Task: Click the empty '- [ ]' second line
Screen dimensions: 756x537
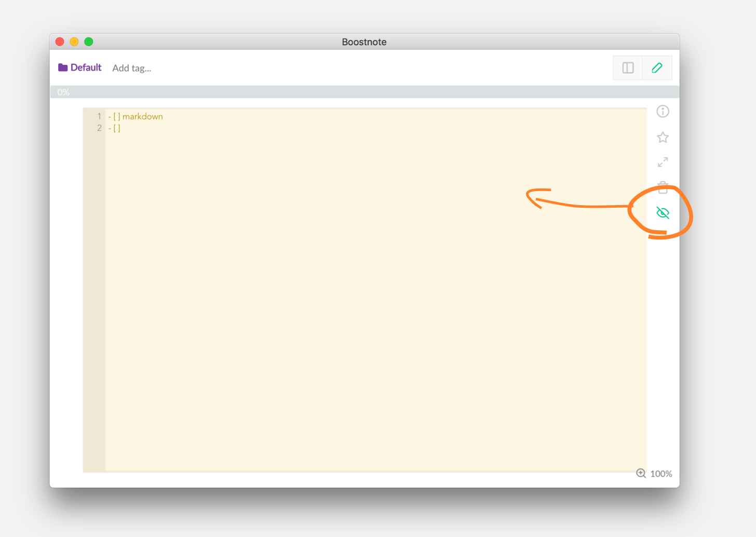Action: 114,128
